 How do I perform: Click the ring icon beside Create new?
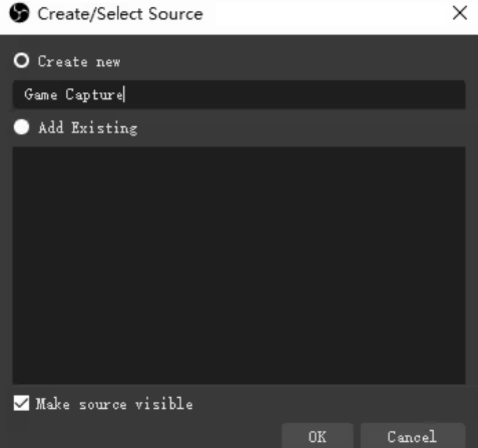[21, 61]
